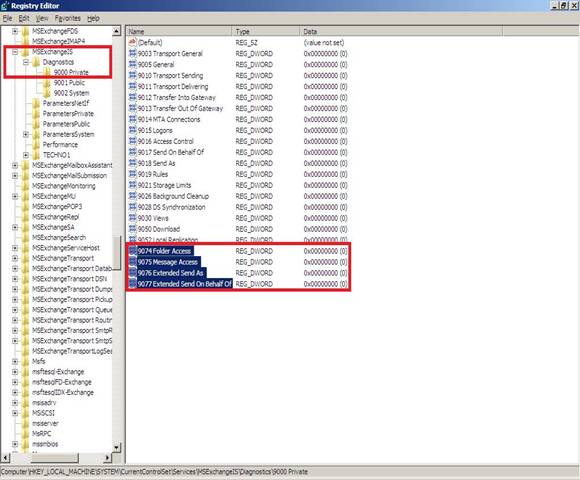Select the 9016 Access Control value
This screenshot has width=580, height=480.
tap(166, 141)
